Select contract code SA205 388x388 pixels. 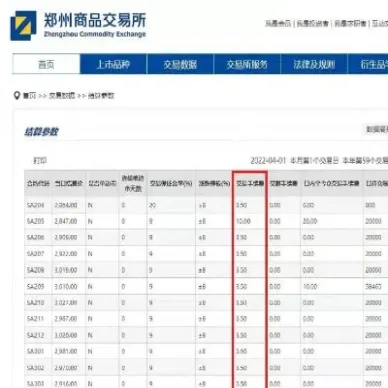[x=35, y=221]
